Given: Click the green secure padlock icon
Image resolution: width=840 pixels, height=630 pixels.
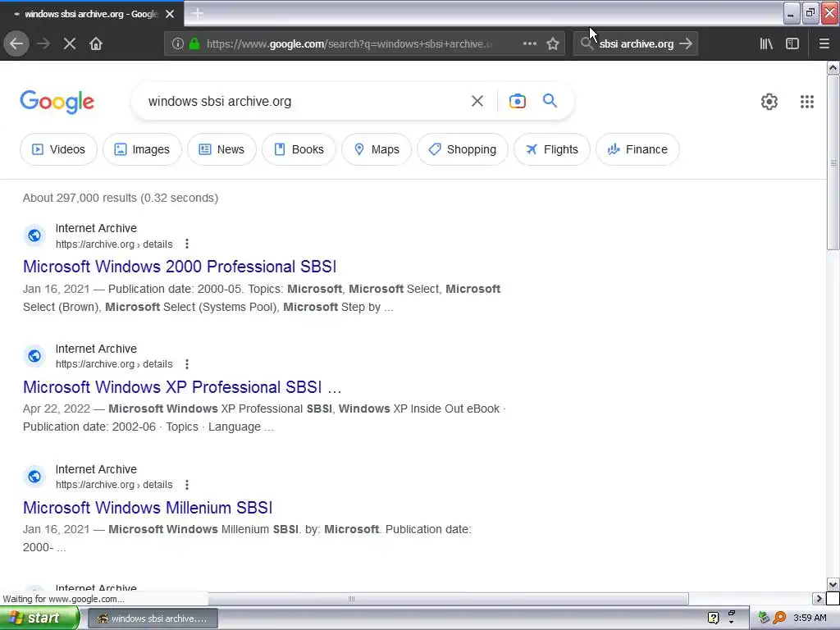Looking at the screenshot, I should pos(194,43).
